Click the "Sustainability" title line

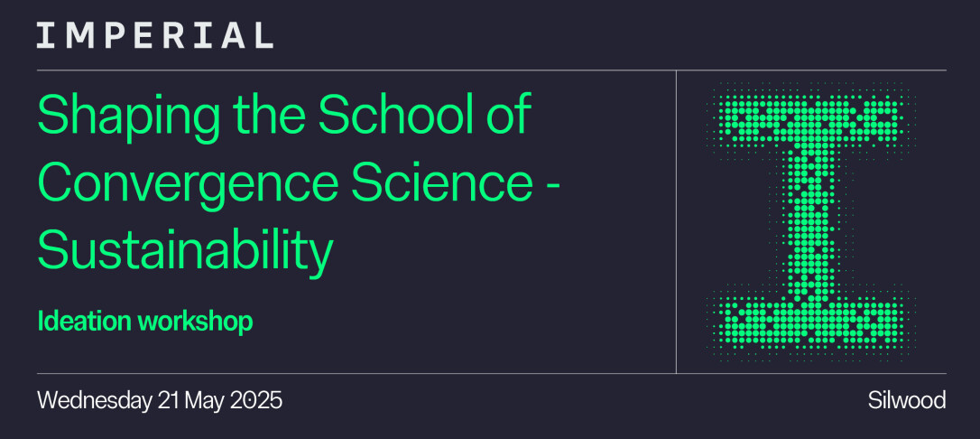(185, 251)
